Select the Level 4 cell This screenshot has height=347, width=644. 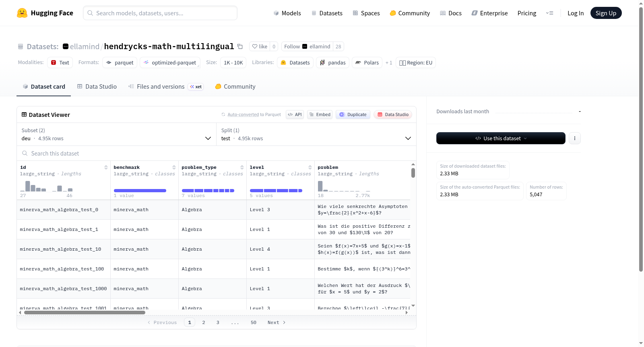click(281, 249)
